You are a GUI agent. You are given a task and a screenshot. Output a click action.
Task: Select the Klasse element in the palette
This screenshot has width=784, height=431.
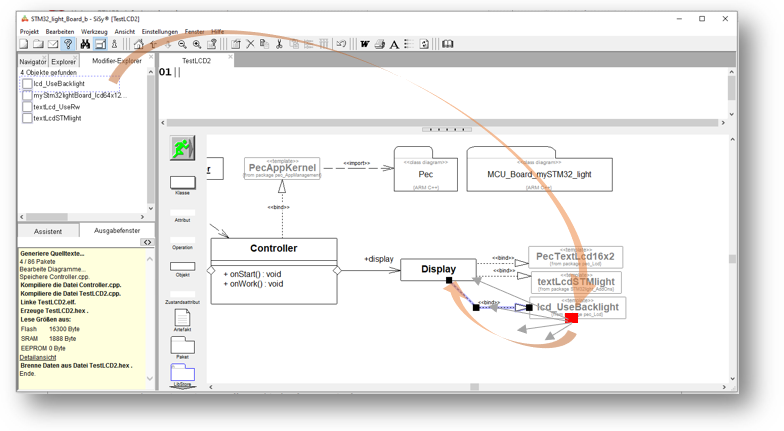click(182, 183)
